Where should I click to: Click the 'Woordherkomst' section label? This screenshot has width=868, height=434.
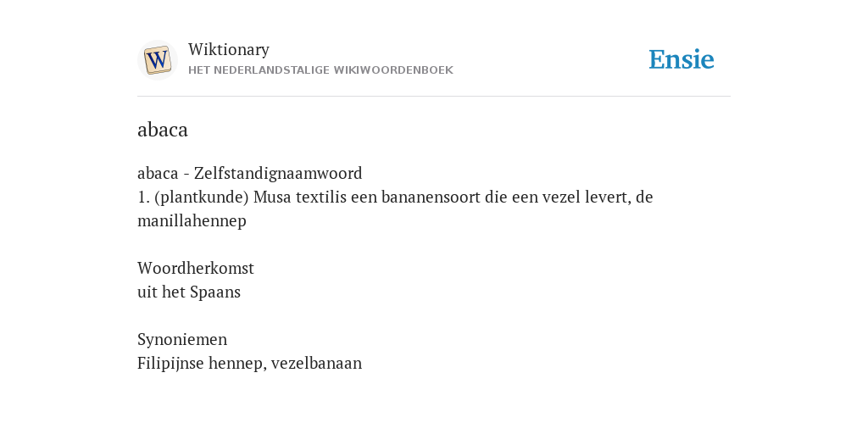point(196,268)
